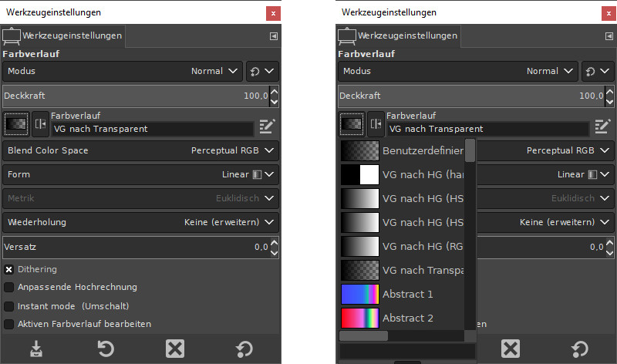
Task: Click Deckkraft slider in right window
Action: coord(471,96)
